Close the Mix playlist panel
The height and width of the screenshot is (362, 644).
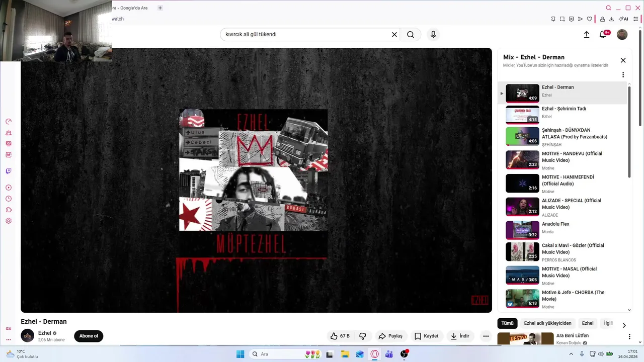tap(623, 60)
